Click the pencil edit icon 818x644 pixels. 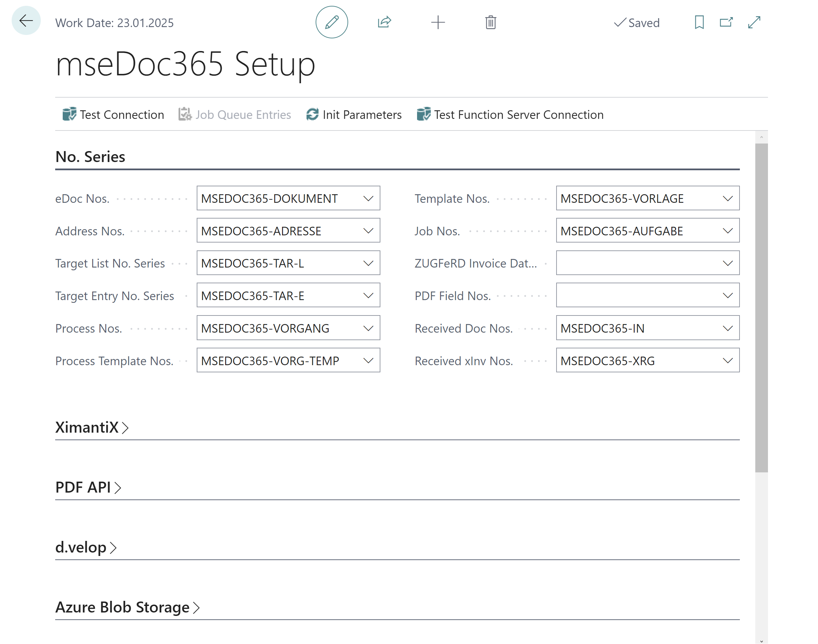[331, 22]
